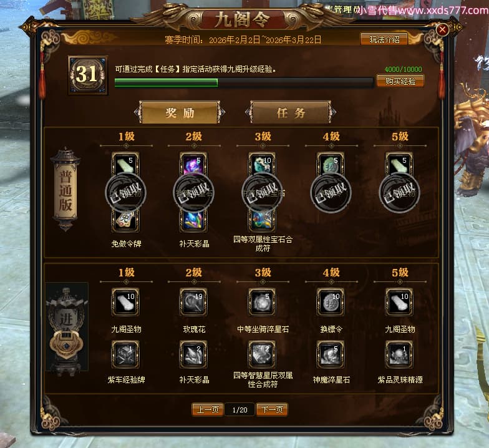Select the 神魔淬星石 reward icon
This screenshot has height=448, width=489.
click(x=331, y=354)
